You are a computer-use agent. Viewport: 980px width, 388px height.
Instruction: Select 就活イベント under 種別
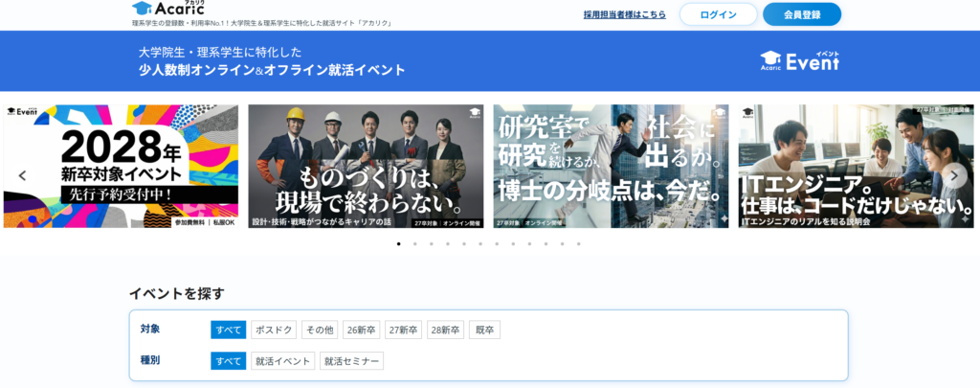pyautogui.click(x=282, y=361)
